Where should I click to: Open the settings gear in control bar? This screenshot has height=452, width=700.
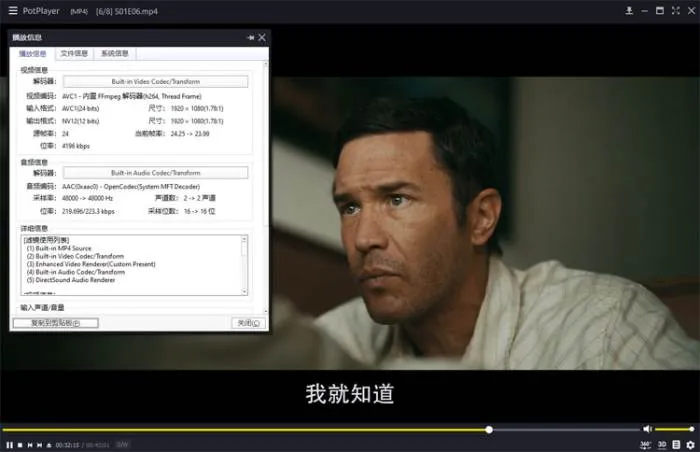coord(690,444)
